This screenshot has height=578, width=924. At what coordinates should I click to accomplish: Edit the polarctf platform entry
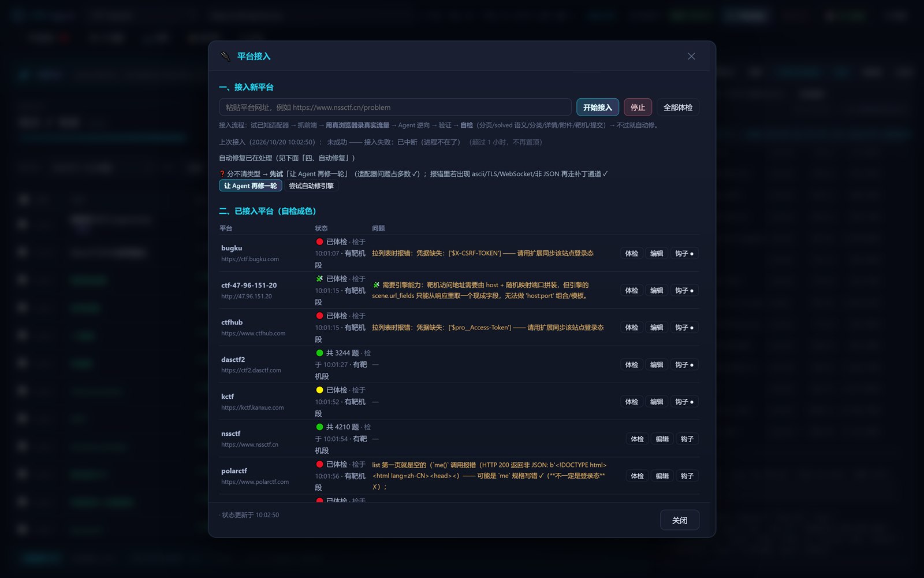(662, 476)
